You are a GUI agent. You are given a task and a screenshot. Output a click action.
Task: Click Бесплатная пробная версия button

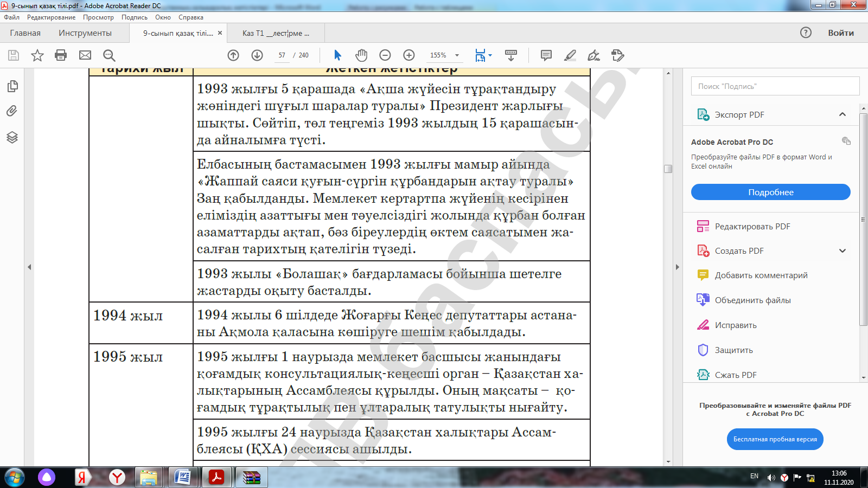coord(775,439)
